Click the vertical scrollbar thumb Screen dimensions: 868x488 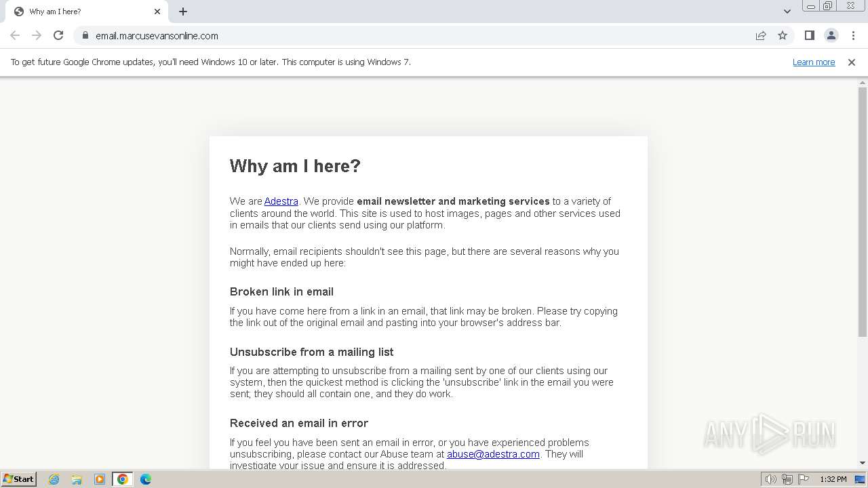(x=863, y=211)
